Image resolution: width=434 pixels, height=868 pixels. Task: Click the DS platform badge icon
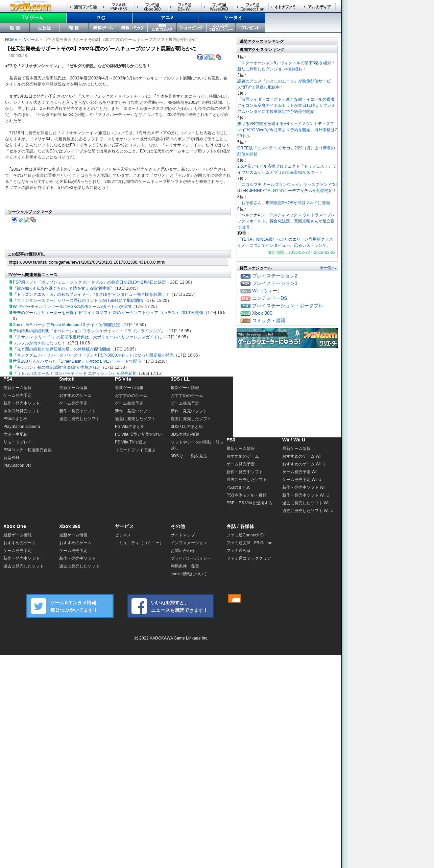[245, 298]
